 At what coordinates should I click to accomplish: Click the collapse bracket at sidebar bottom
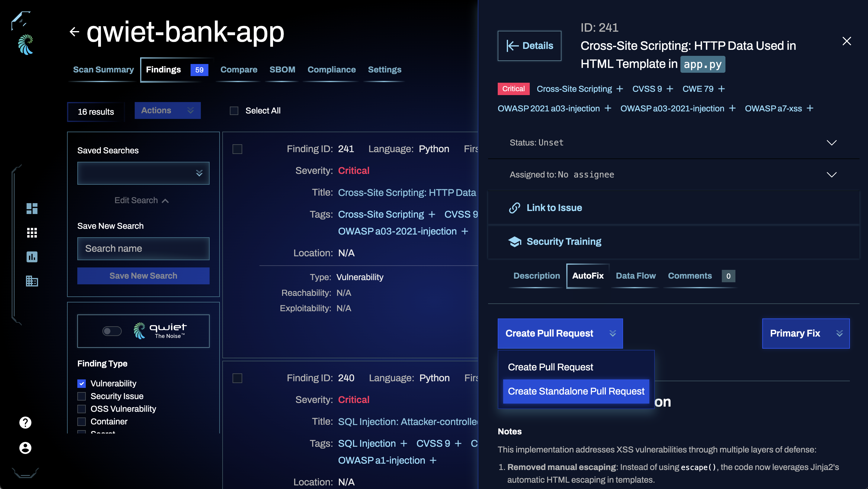coord(25,473)
